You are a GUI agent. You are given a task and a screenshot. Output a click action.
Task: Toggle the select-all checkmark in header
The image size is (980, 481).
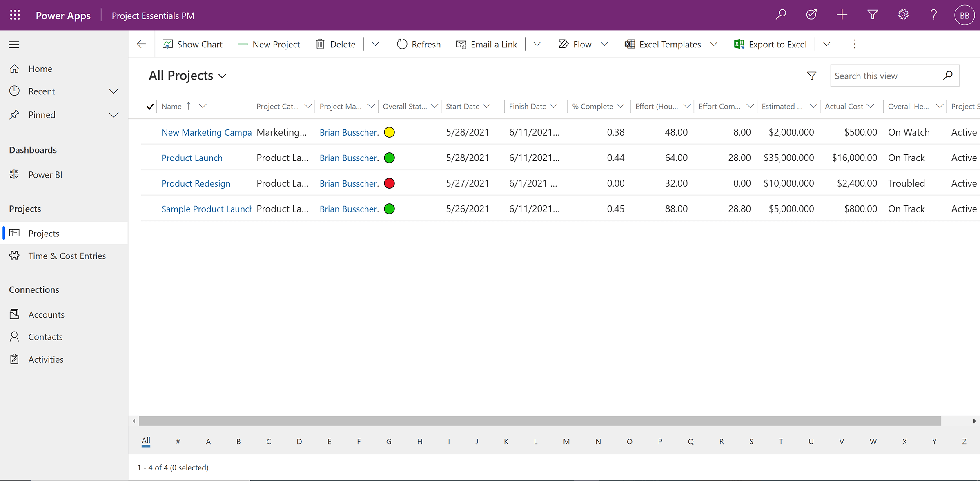tap(150, 107)
